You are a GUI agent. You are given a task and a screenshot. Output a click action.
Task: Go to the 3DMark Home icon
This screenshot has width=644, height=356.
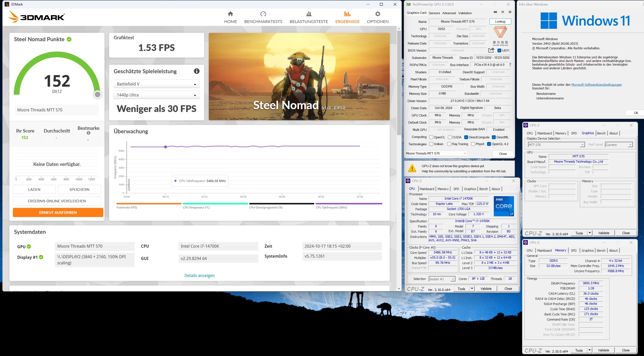230,14
